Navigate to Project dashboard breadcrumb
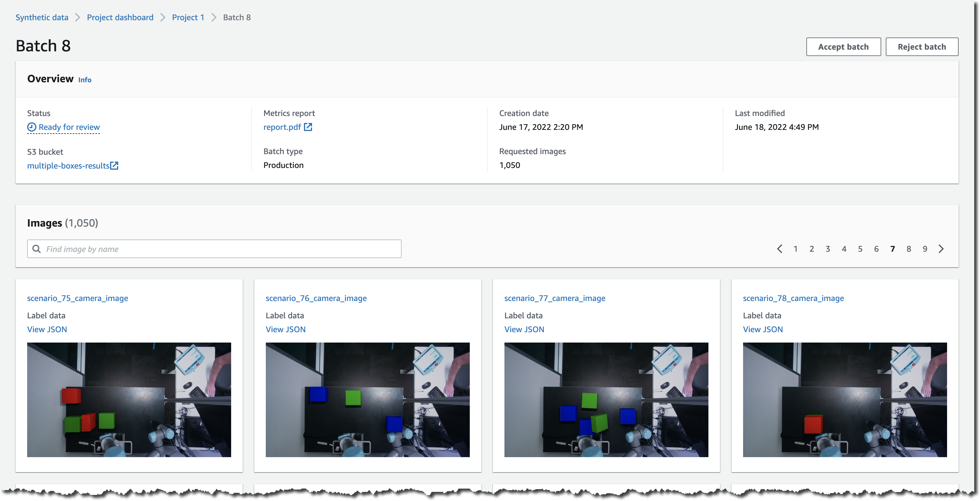 pyautogui.click(x=120, y=18)
